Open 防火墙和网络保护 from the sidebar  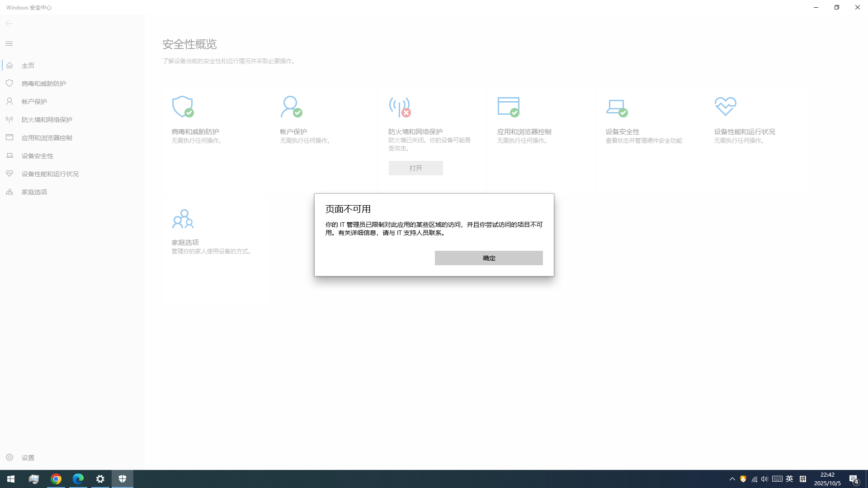click(x=47, y=120)
